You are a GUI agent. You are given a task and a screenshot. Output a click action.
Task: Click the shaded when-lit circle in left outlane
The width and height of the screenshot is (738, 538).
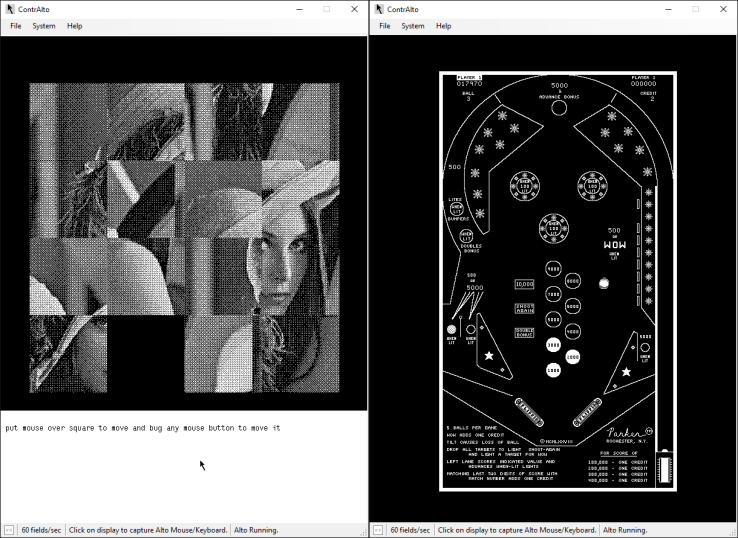(451, 329)
